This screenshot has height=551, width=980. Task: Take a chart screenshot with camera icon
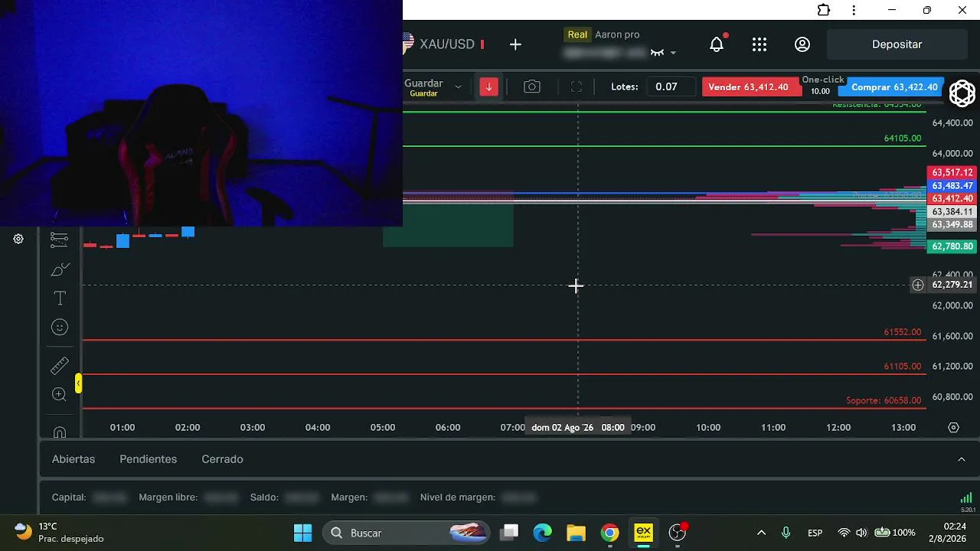(532, 86)
